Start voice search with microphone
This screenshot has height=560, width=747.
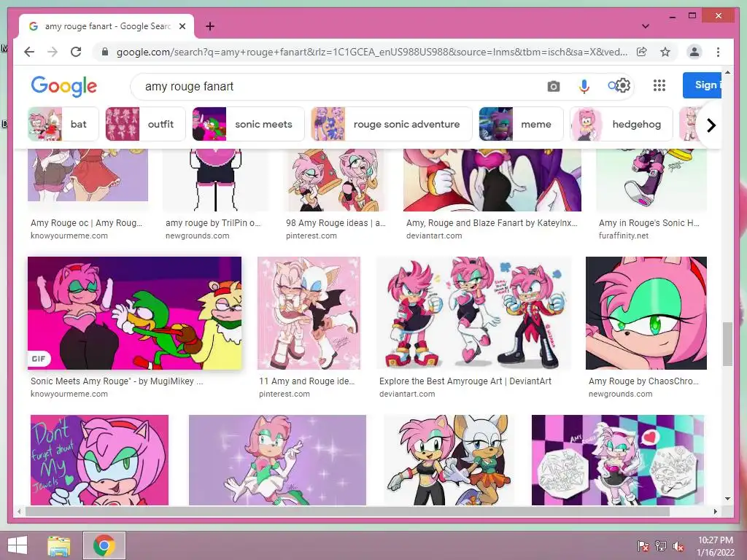[x=584, y=86]
